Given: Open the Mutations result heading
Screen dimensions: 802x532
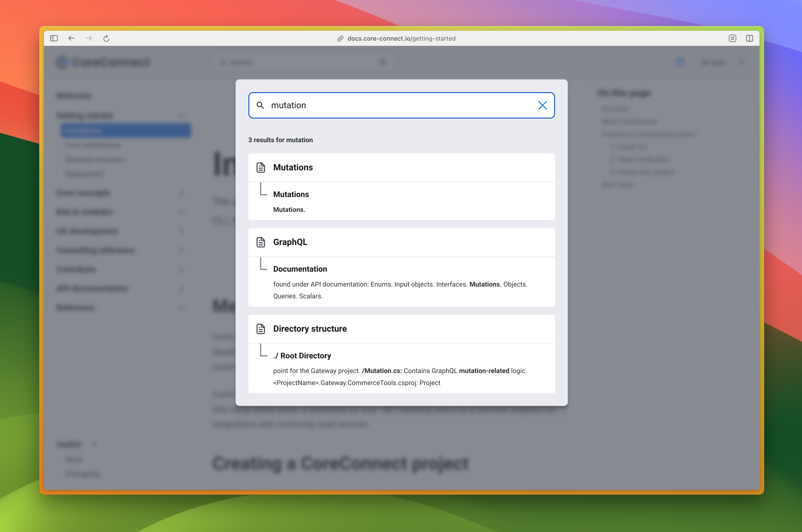Looking at the screenshot, I should (293, 167).
